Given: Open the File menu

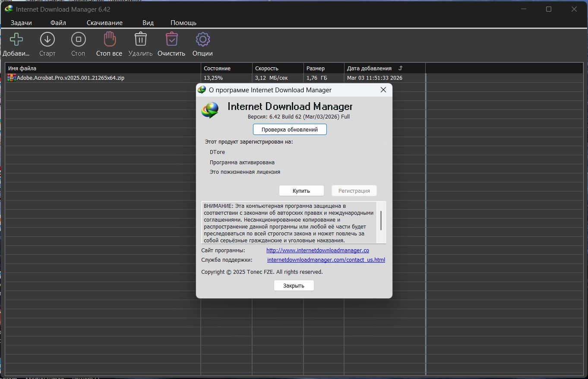Looking at the screenshot, I should point(58,23).
